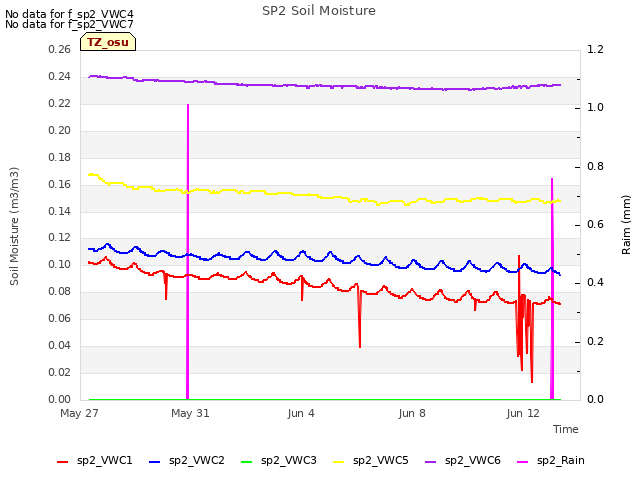Click the May 31 magenta rain spike

click(x=188, y=252)
